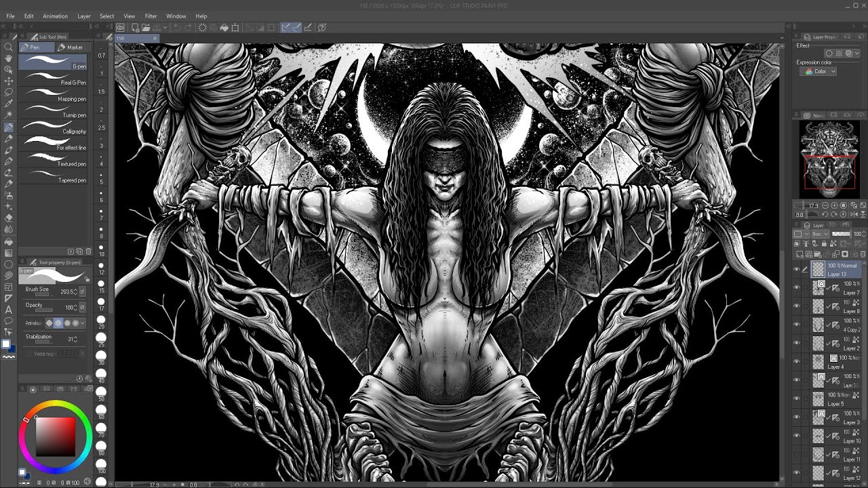Viewport: 868px width, 488px height.
Task: Click the hue ring of the color wheel
Action: tap(56, 405)
